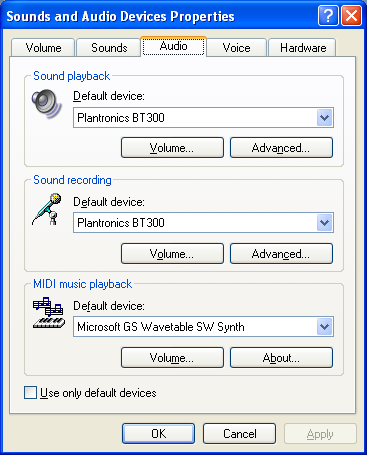Click the title bar Help question mark
Screen dimensions: 367x455
coord(328,15)
